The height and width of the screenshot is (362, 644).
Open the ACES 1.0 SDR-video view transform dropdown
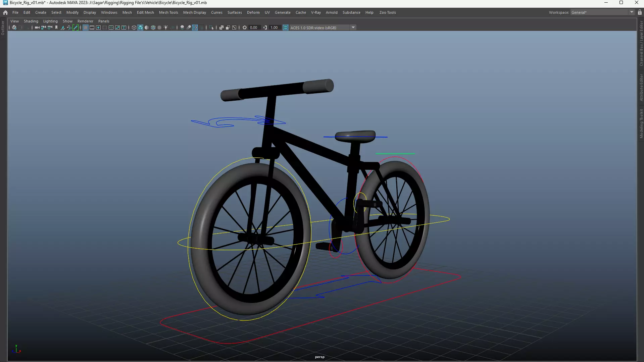click(x=323, y=28)
